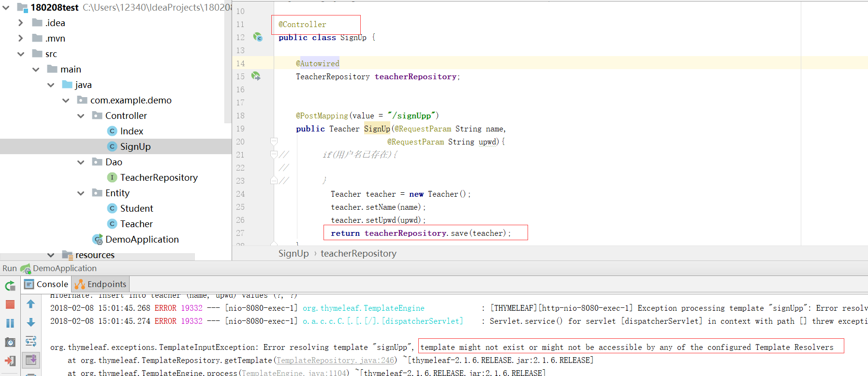Click the teacherRepository breadcrumb
This screenshot has height=376, width=868.
click(x=358, y=253)
